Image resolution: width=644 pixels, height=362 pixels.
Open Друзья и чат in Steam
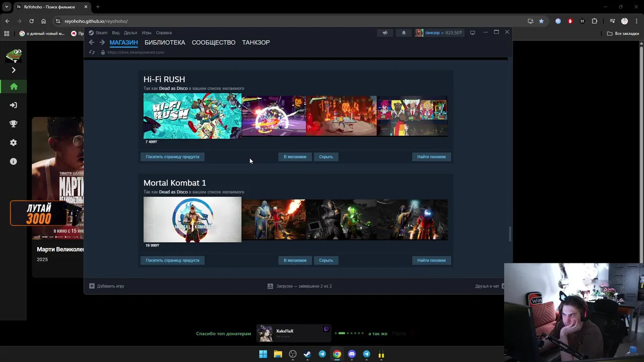(487, 286)
